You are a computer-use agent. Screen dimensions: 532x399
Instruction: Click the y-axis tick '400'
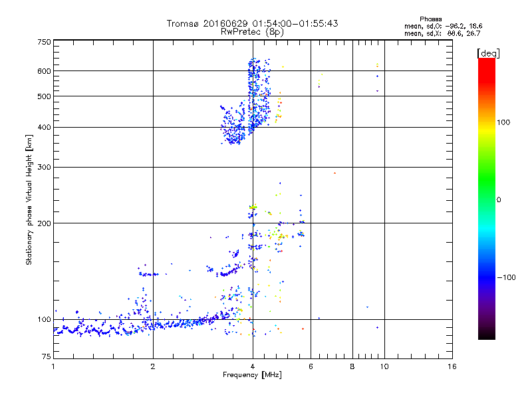tap(44, 128)
